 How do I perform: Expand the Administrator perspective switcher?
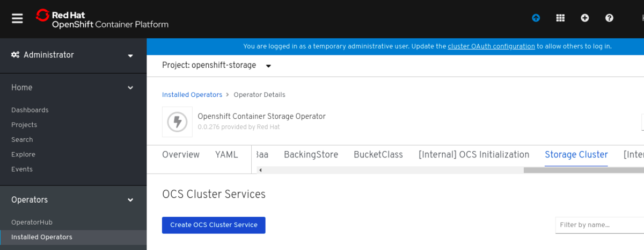pos(73,55)
